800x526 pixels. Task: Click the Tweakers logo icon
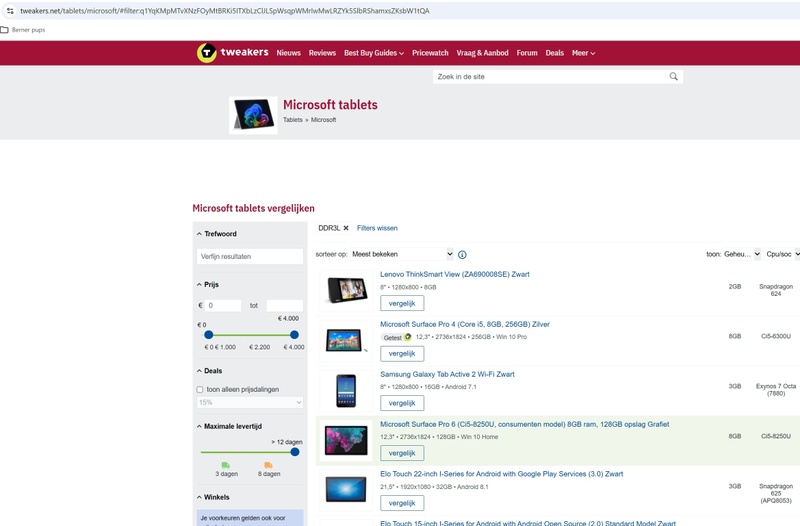[x=207, y=53]
